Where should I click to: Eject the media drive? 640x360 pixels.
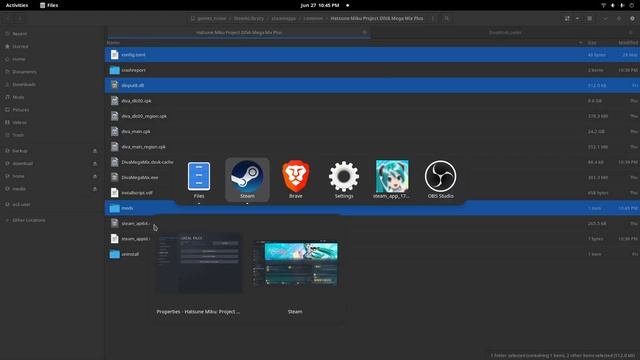pyautogui.click(x=95, y=189)
